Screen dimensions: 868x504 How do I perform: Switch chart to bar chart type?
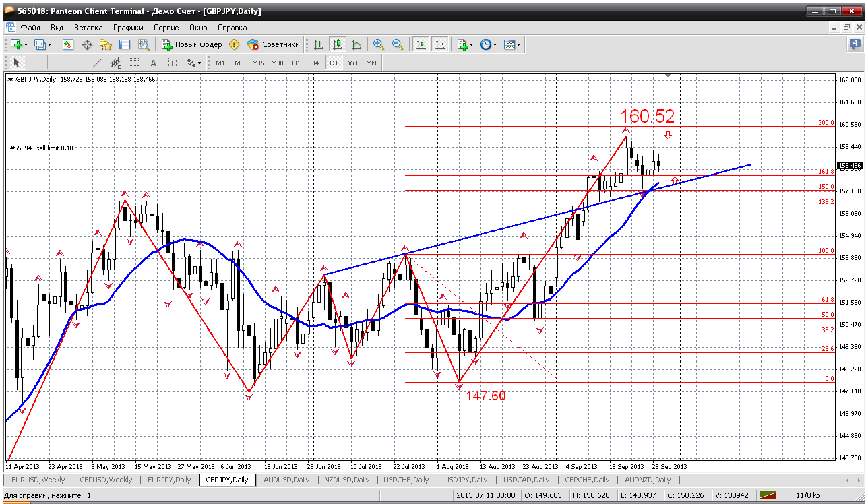point(319,44)
